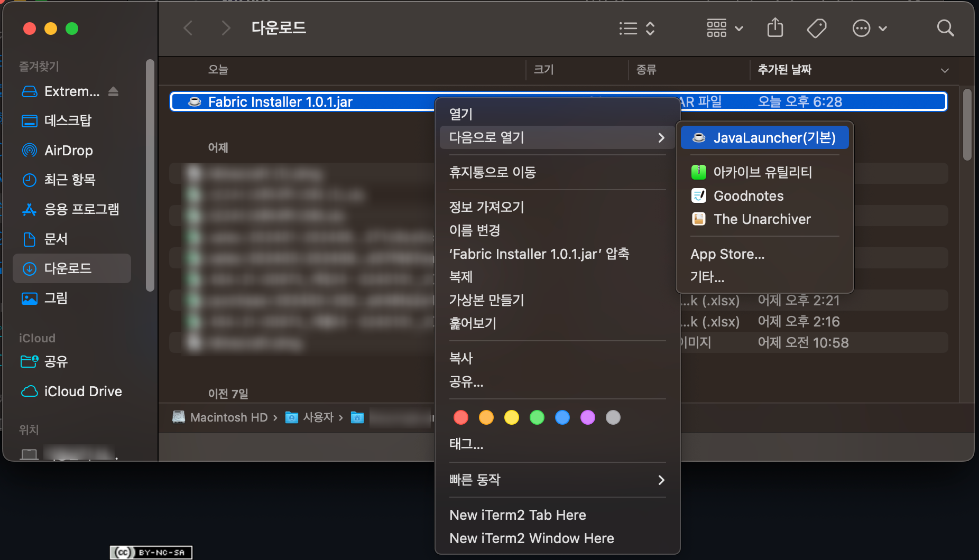This screenshot has height=560, width=979.
Task: Sort by 추가된 날짜 column header
Action: [784, 70]
